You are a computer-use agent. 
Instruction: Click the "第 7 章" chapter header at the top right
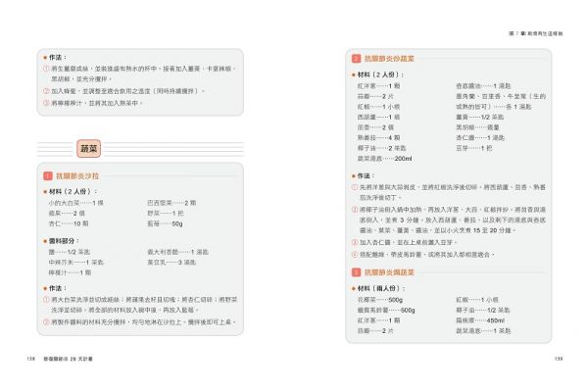point(535,33)
